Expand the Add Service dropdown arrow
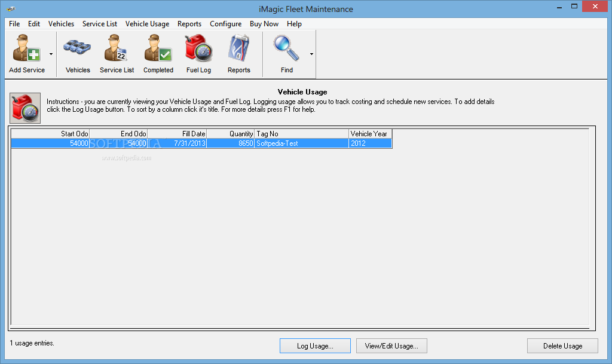Image resolution: width=612 pixels, height=364 pixels. tap(51, 54)
